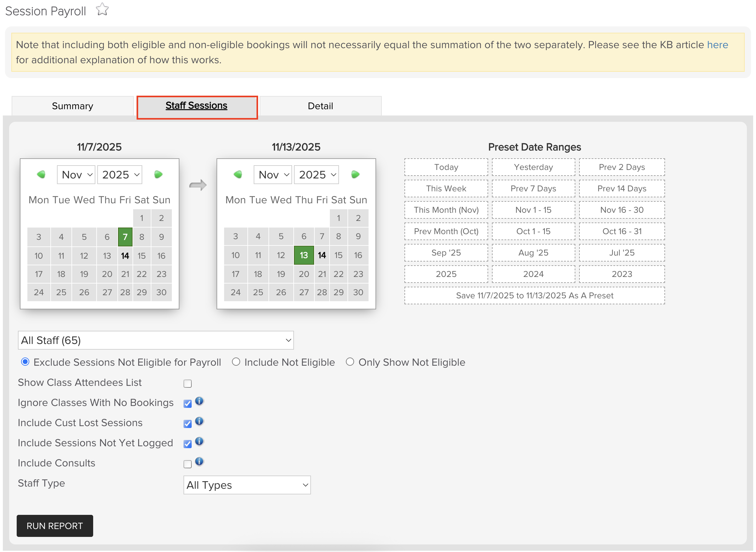
Task: Uncheck Include Cust Lost Sessions
Action: point(188,424)
